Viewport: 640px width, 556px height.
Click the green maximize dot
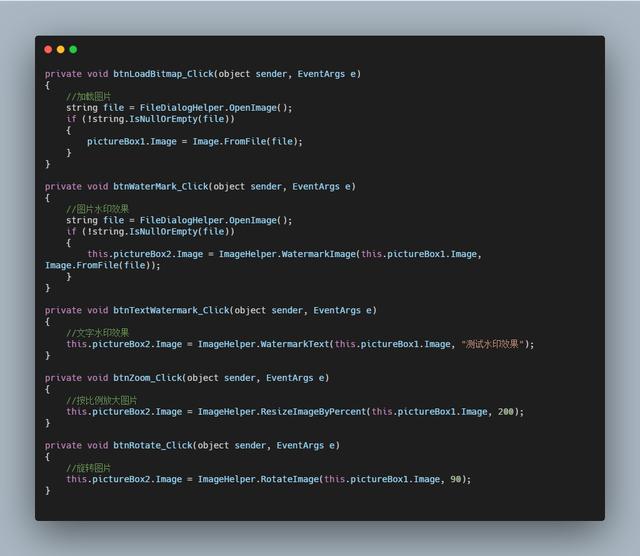tap(73, 49)
